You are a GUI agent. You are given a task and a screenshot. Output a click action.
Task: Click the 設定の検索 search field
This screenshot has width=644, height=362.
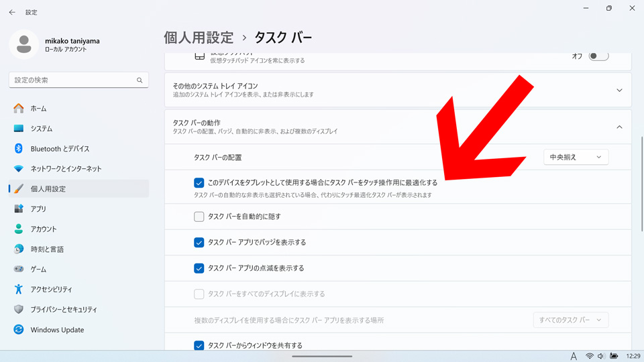tap(79, 80)
